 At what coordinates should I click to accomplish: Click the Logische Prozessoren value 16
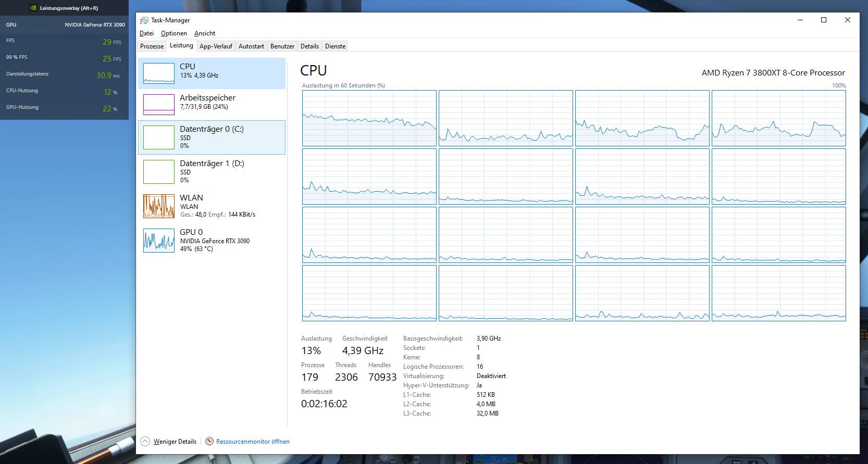(x=480, y=367)
